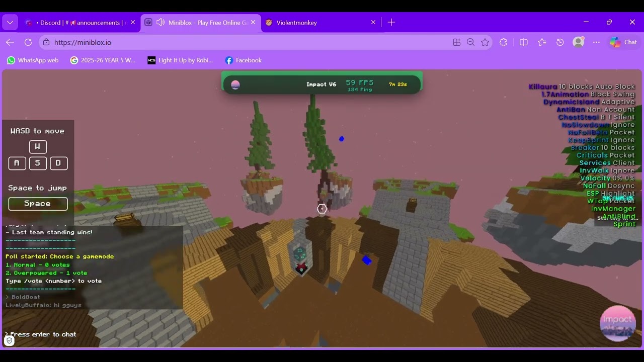
Task: Open the zoom control in address bar
Action: click(x=471, y=43)
